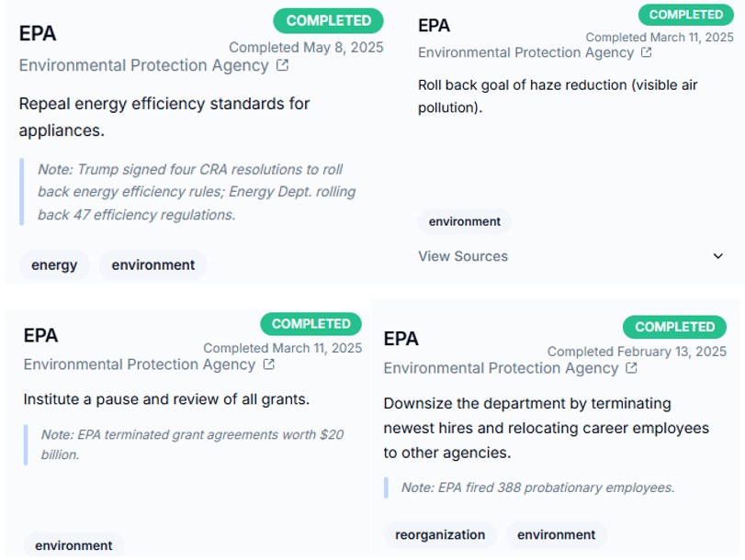
Task: Click EPA heading on the grants pause card
Action: pyautogui.click(x=40, y=335)
